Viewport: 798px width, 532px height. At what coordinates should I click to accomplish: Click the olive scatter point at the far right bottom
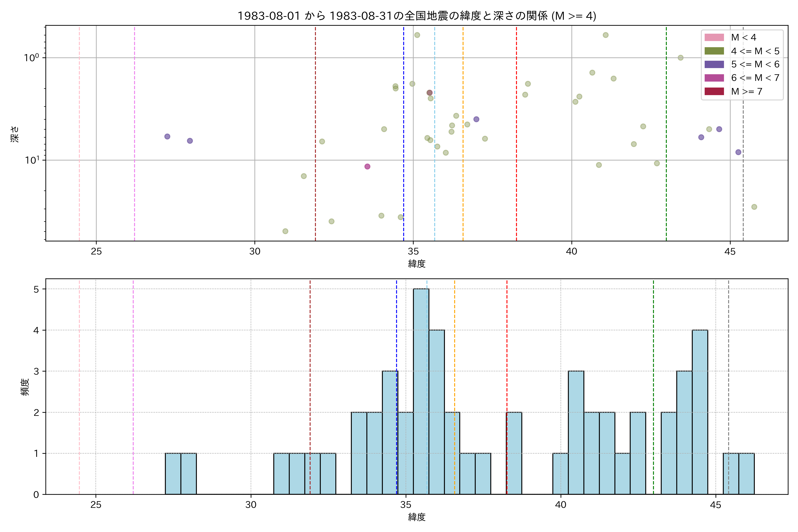(x=754, y=207)
